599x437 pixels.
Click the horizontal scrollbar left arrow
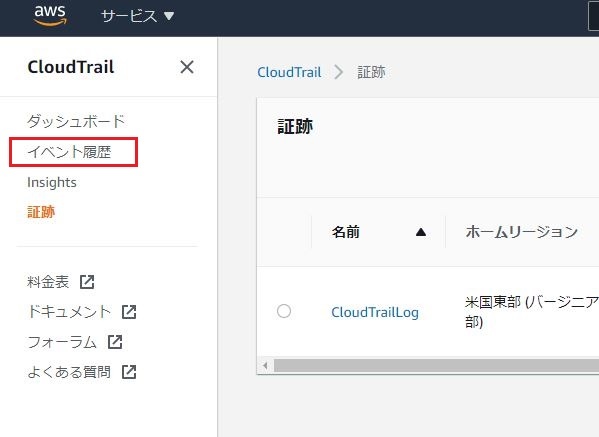265,366
